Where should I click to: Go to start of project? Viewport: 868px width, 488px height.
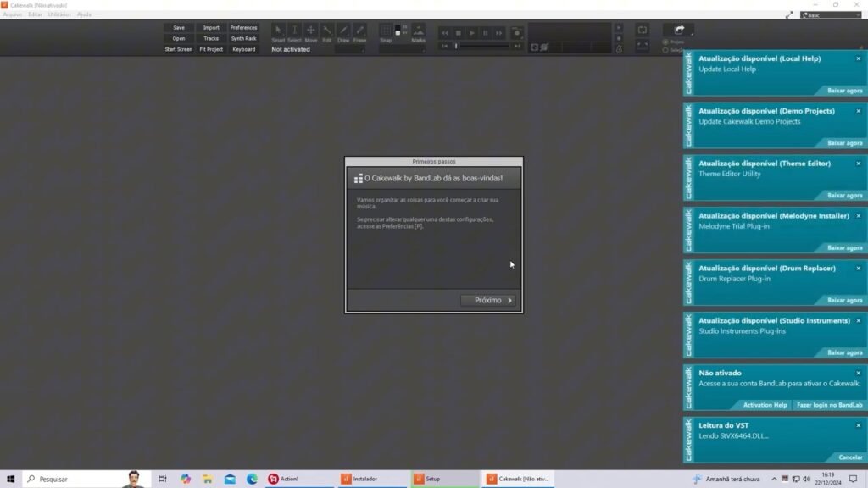click(x=444, y=47)
